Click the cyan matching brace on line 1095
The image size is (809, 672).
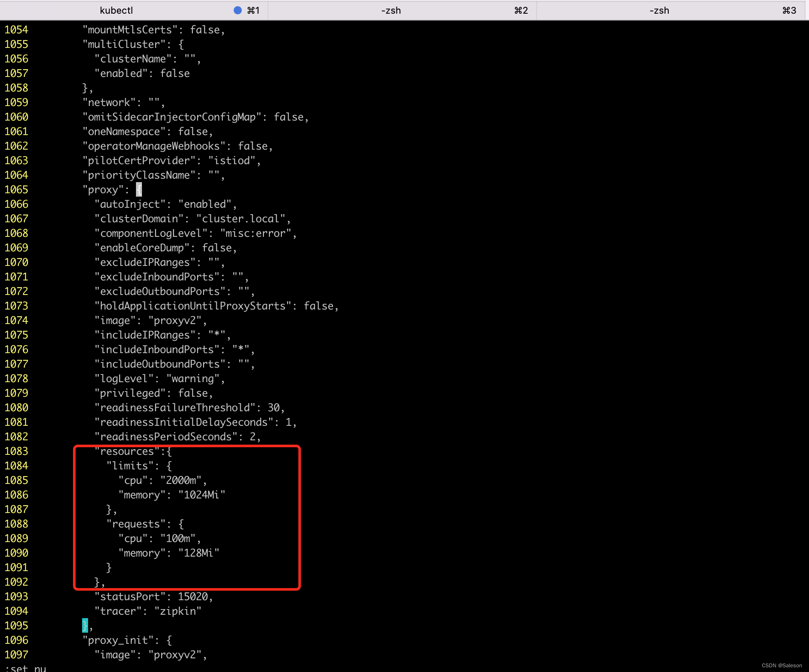85,625
